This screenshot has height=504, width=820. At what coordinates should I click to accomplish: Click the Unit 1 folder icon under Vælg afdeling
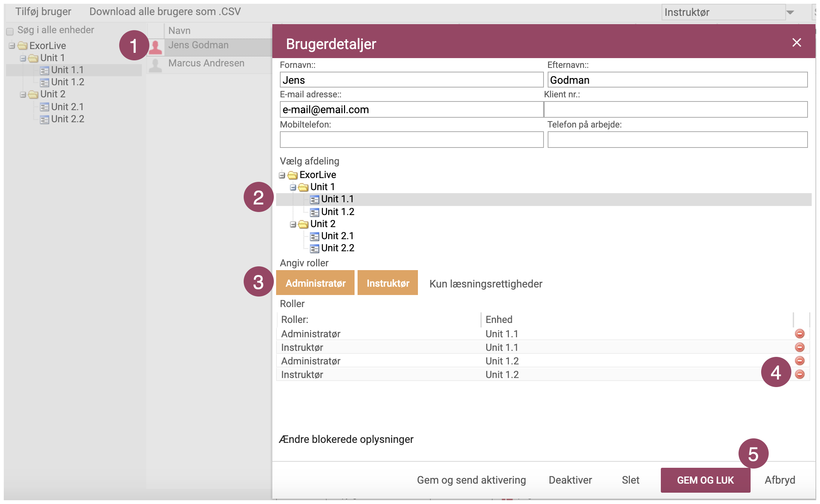303,187
